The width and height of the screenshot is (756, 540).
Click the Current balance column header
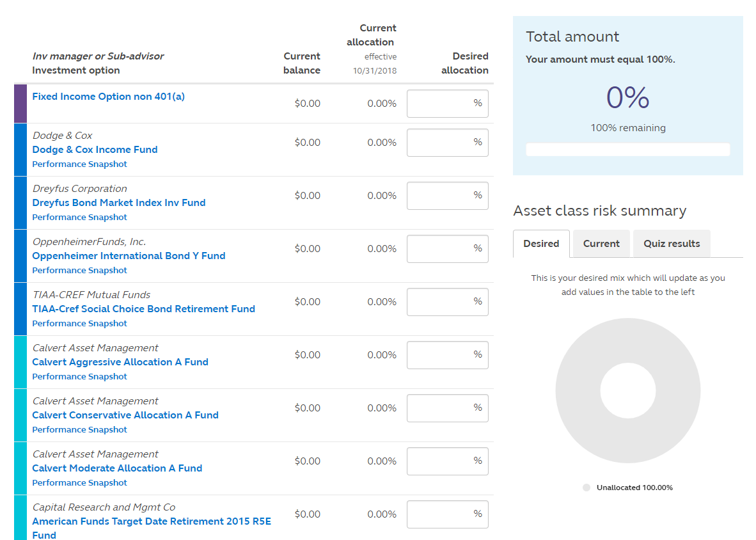tap(302, 63)
